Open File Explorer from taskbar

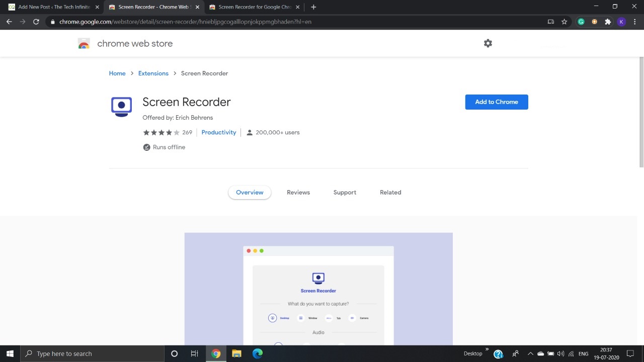[x=236, y=353]
